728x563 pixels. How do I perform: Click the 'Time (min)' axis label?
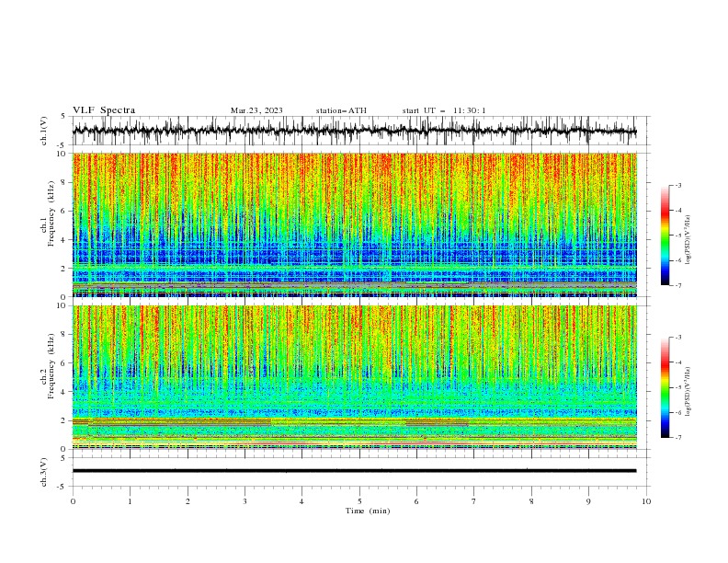(368, 511)
